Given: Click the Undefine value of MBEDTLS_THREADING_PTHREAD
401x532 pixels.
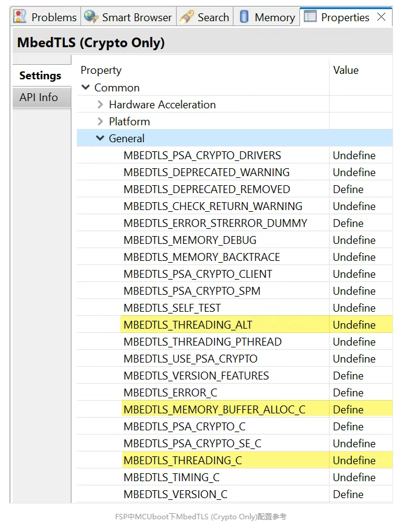Looking at the screenshot, I should point(354,342).
